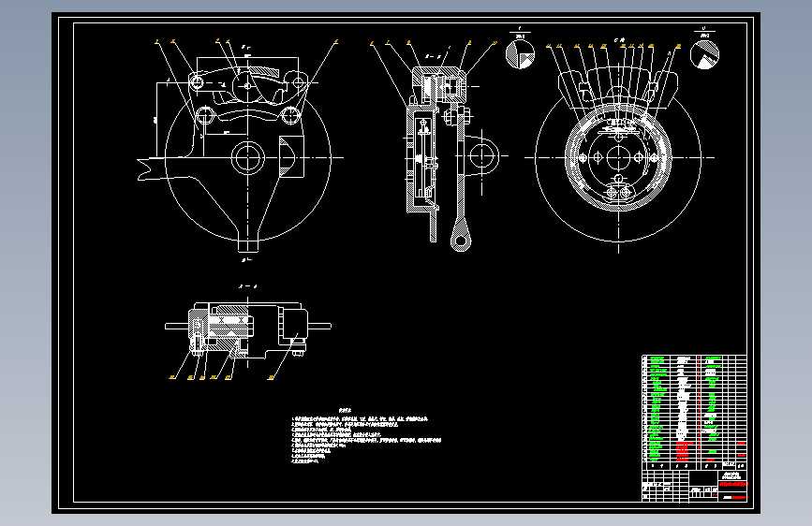The width and height of the screenshot is (812, 526).
Task: Select the technical requirements notes block
Action: point(365,436)
